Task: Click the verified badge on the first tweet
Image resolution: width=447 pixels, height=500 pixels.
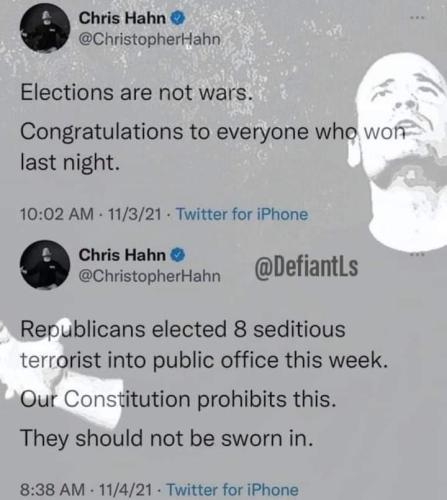Action: click(178, 18)
